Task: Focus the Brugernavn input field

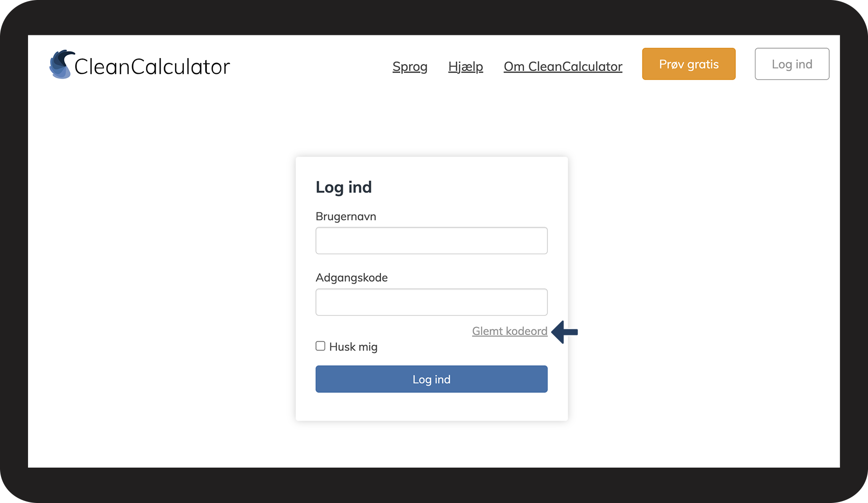Action: pyautogui.click(x=431, y=241)
